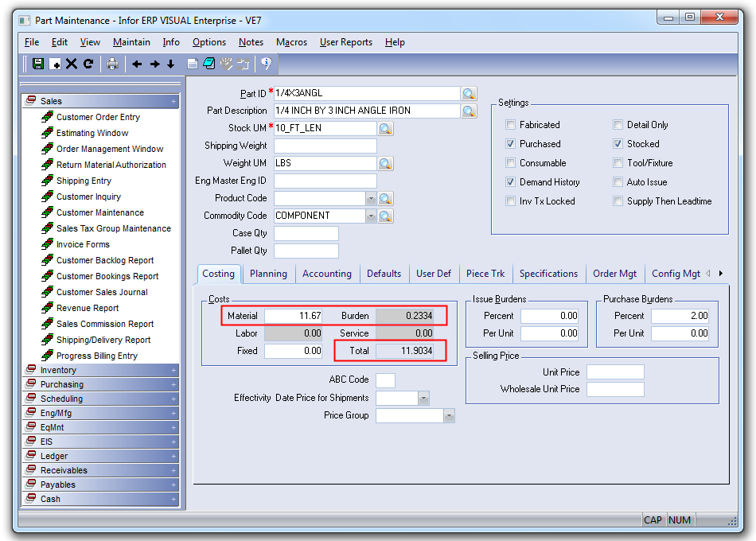Open Order Management Window link
Image resolution: width=756 pixels, height=541 pixels.
(110, 149)
